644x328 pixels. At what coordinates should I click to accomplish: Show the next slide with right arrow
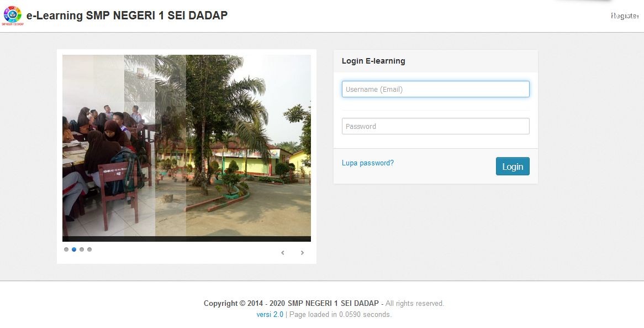(302, 253)
